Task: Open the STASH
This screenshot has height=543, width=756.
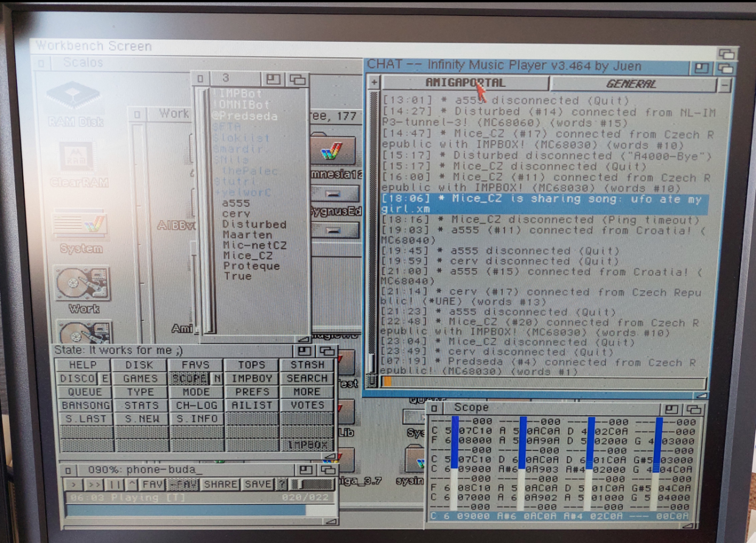Action: pyautogui.click(x=307, y=365)
